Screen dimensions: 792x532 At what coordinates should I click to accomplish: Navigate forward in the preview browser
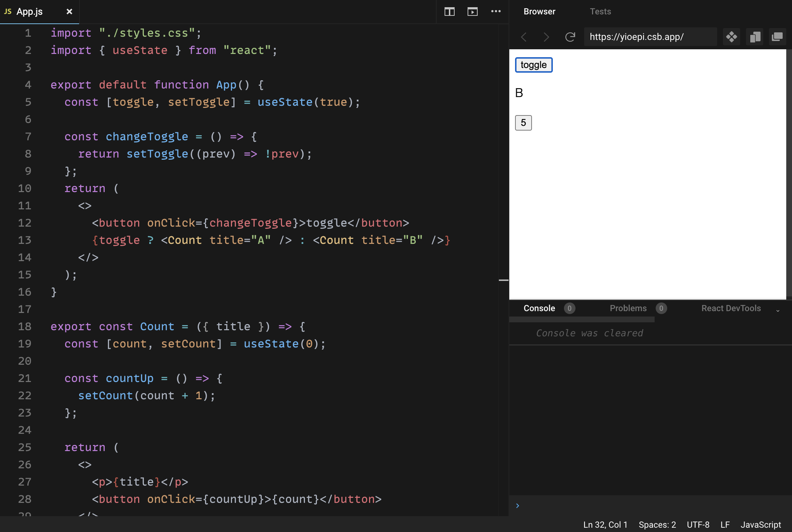pos(546,37)
